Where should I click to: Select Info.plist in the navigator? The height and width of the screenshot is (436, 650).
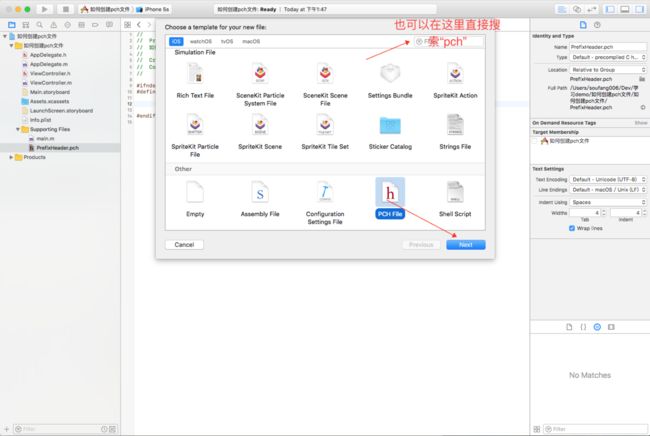click(x=40, y=120)
